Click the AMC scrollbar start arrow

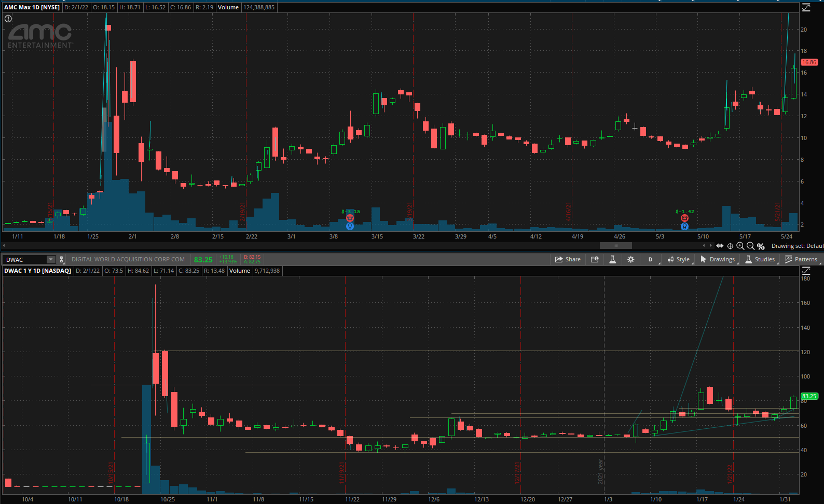click(4, 246)
